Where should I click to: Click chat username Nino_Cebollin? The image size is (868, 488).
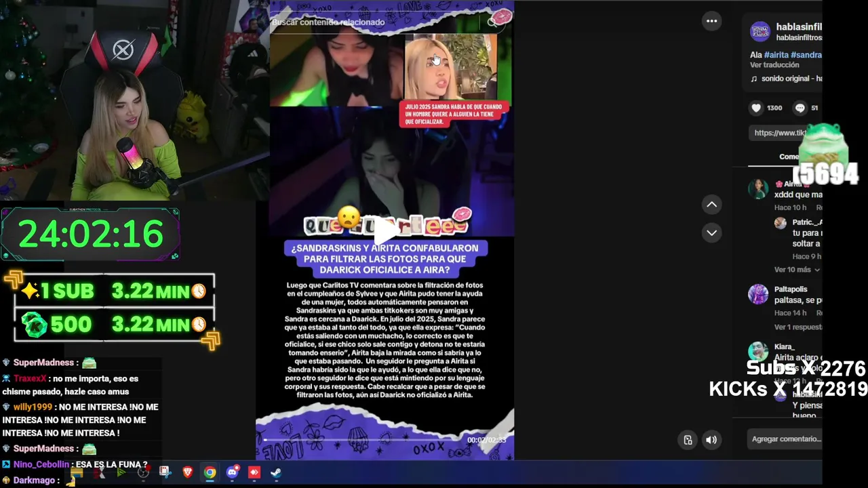click(x=41, y=465)
